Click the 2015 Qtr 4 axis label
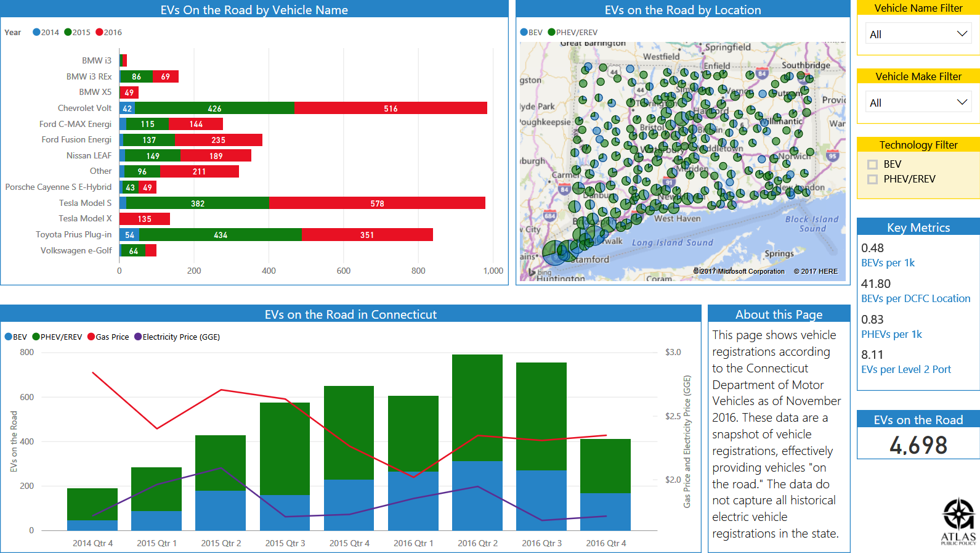This screenshot has width=980, height=553. tap(349, 543)
